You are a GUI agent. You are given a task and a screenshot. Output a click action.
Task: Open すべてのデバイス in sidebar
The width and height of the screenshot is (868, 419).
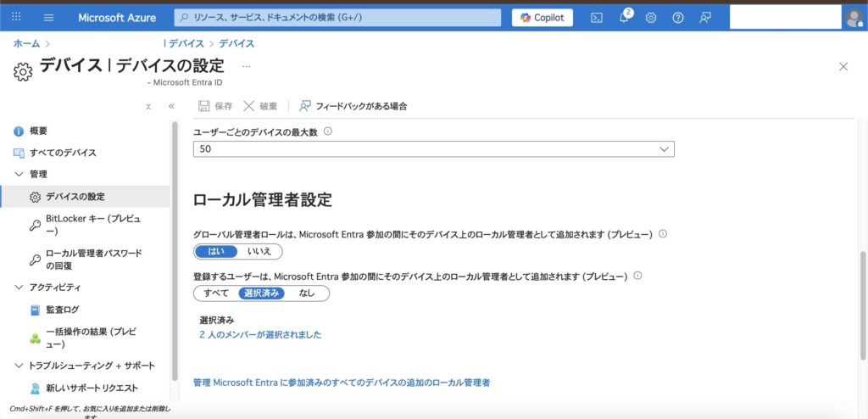click(63, 153)
